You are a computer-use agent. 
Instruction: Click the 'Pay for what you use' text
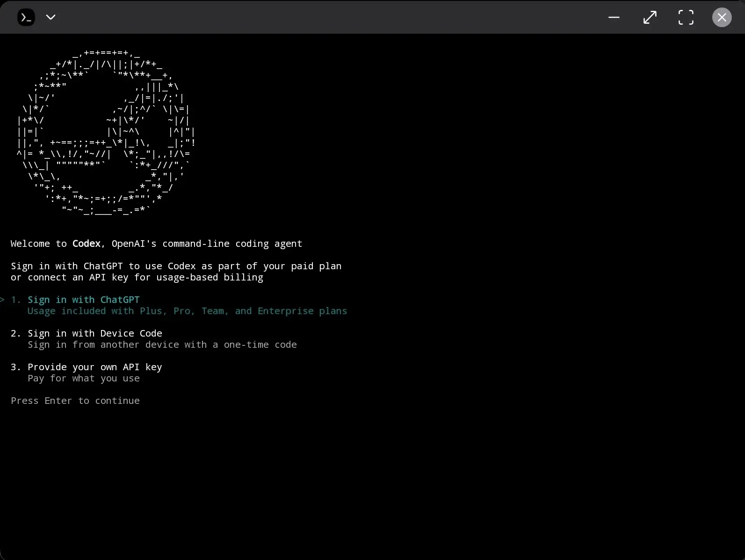[x=84, y=378]
